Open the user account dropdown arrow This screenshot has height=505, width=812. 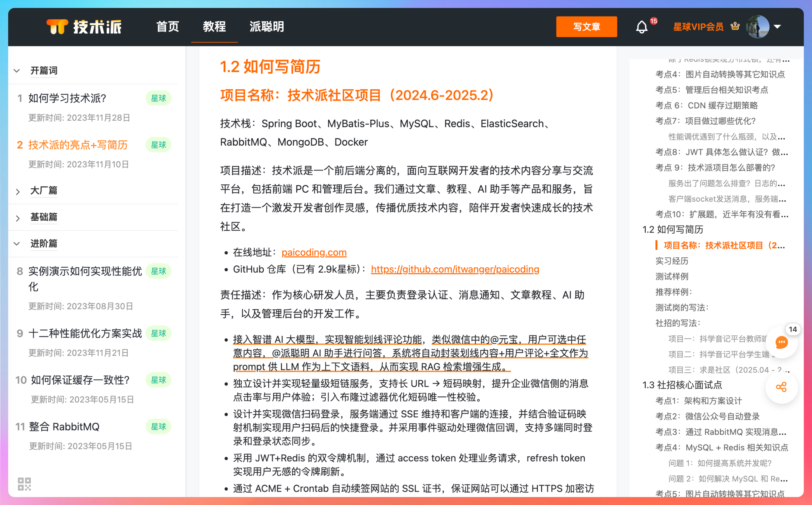click(x=778, y=27)
